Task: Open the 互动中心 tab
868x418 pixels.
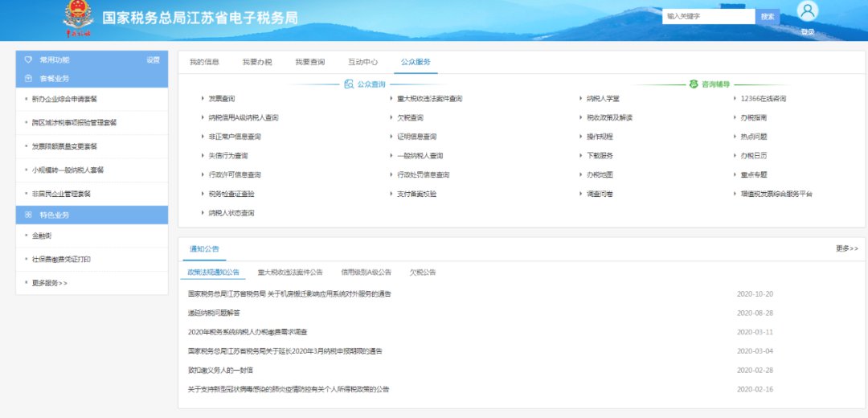Action: 362,62
